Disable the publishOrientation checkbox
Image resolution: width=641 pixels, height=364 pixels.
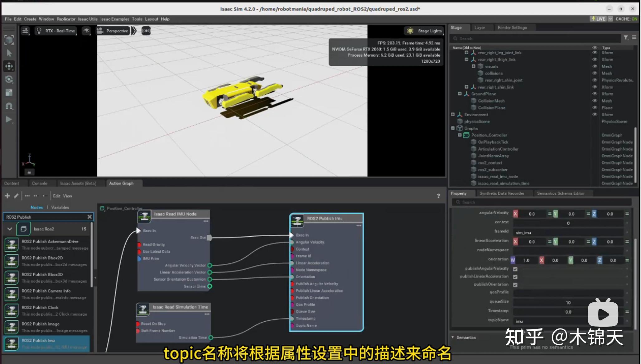point(515,285)
